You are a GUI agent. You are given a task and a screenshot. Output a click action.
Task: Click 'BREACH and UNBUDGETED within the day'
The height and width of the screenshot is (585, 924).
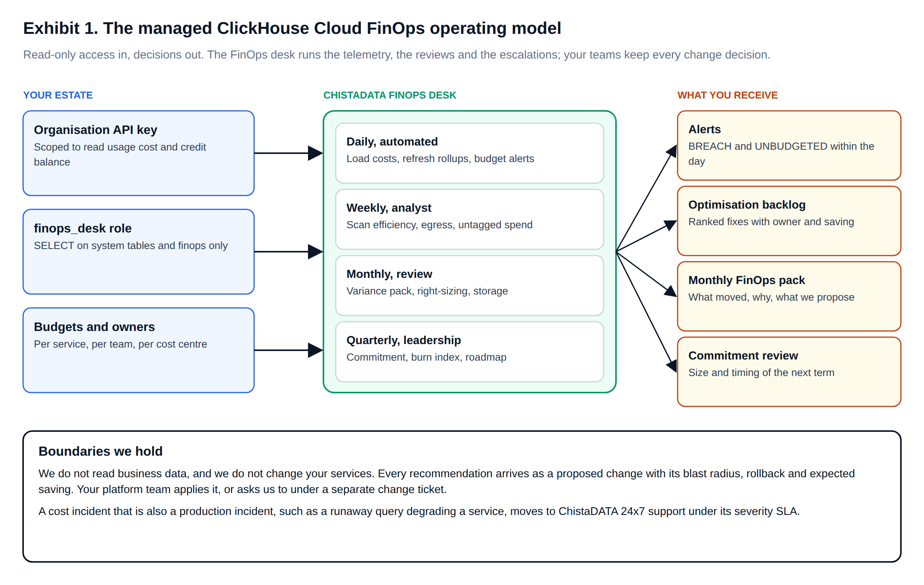click(781, 154)
